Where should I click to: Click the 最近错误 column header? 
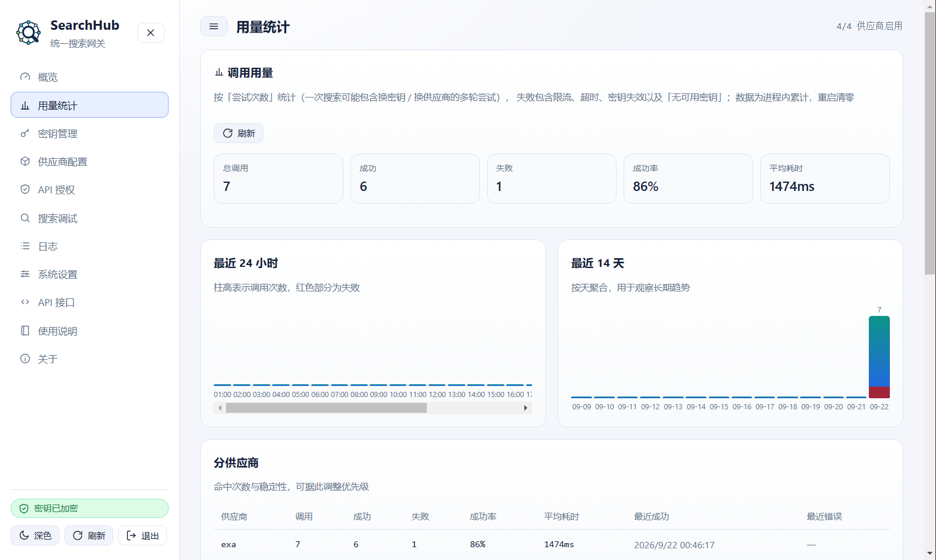click(824, 517)
